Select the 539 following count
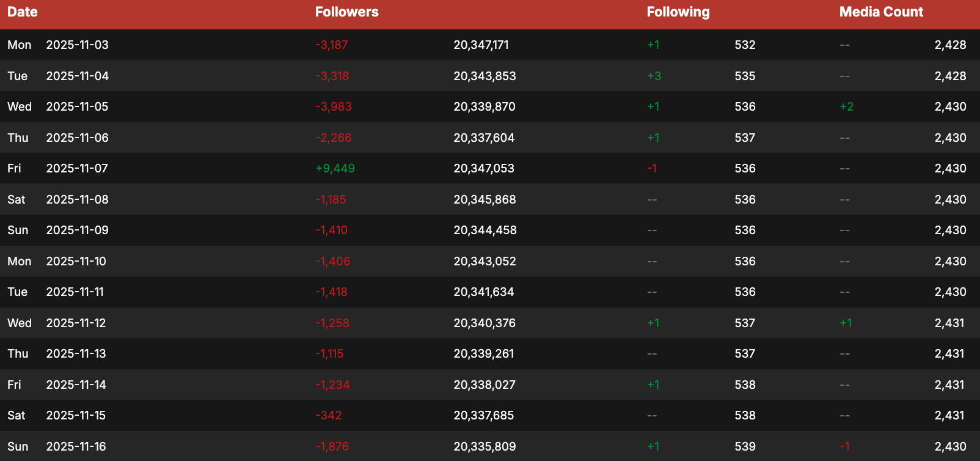The width and height of the screenshot is (980, 461). (745, 447)
